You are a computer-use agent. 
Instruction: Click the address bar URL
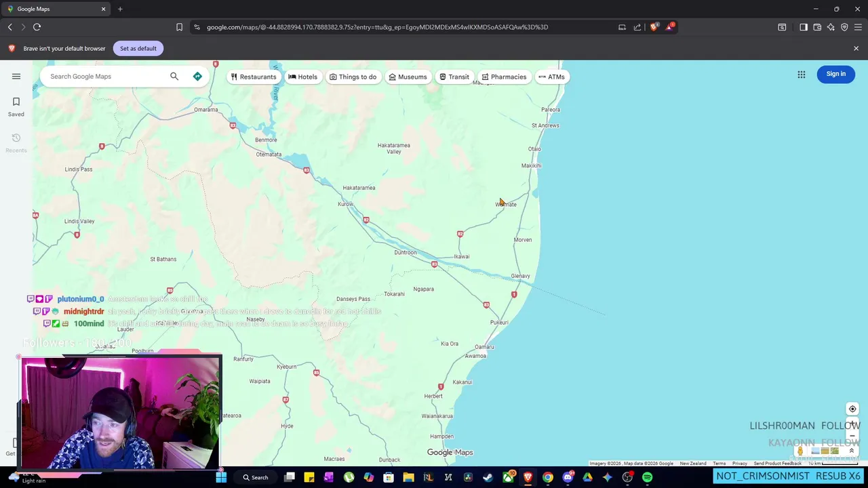click(377, 27)
